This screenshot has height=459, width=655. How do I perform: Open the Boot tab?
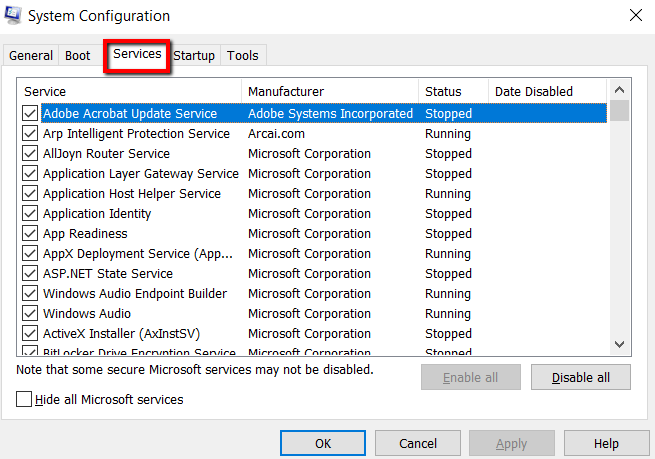78,56
